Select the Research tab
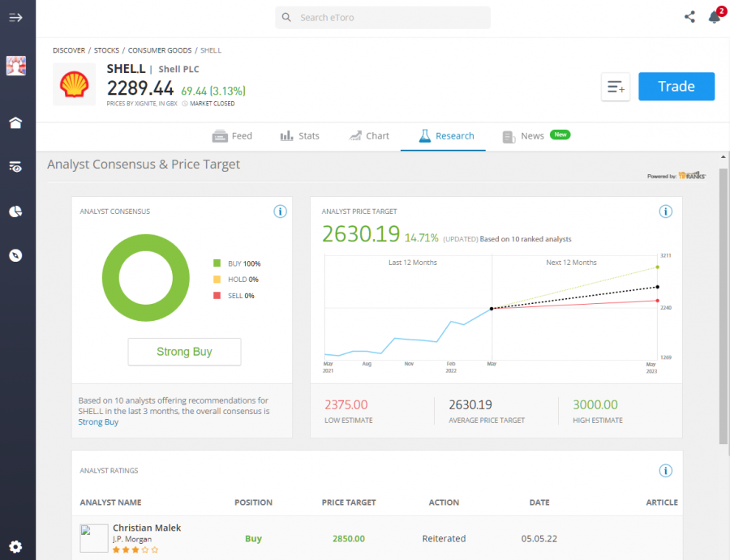This screenshot has width=730, height=560. coord(443,136)
